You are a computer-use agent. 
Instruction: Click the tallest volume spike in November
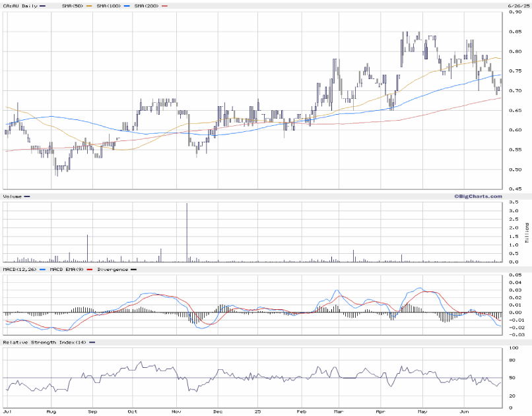click(187, 232)
